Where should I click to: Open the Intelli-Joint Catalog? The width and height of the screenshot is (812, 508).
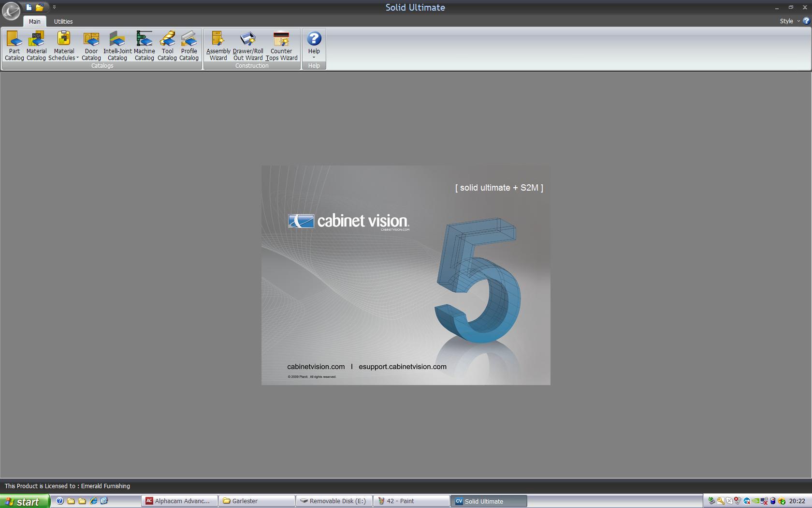(117, 46)
